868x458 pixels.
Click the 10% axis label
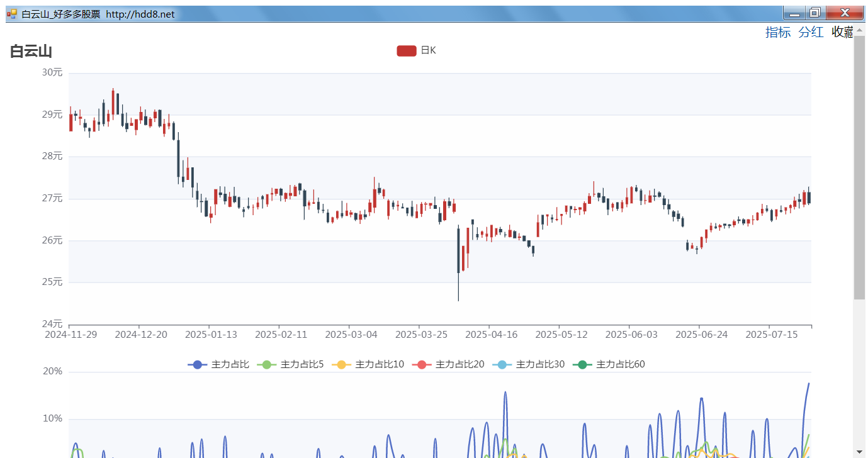(52, 419)
